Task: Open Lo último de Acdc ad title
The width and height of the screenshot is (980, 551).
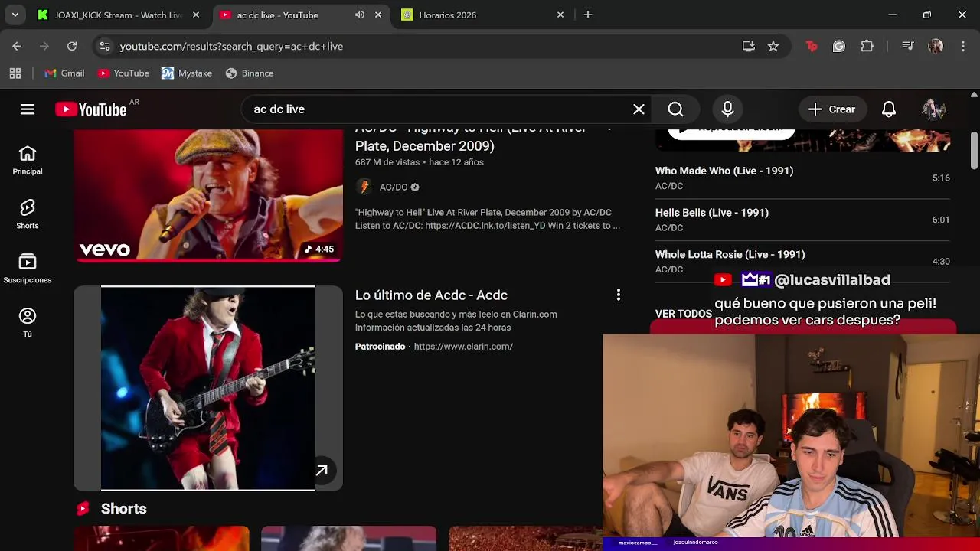Action: click(x=431, y=295)
